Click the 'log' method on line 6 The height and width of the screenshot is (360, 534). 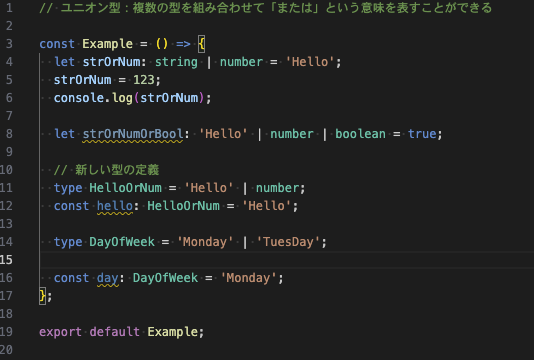(x=122, y=98)
